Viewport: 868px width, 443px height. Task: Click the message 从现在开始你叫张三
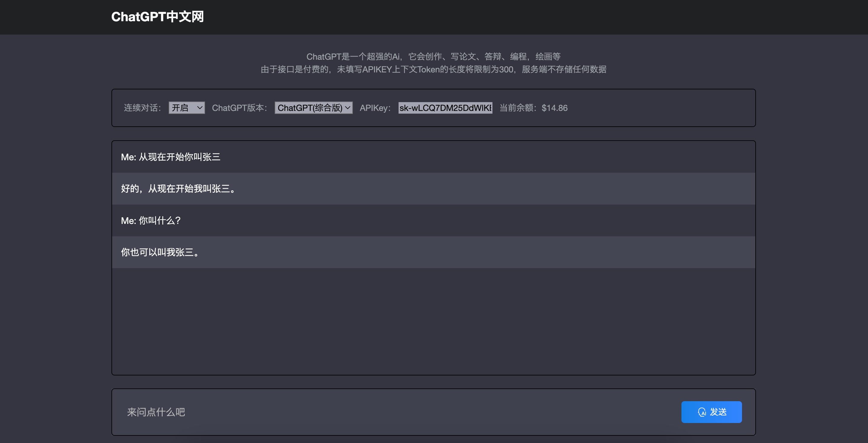point(171,157)
